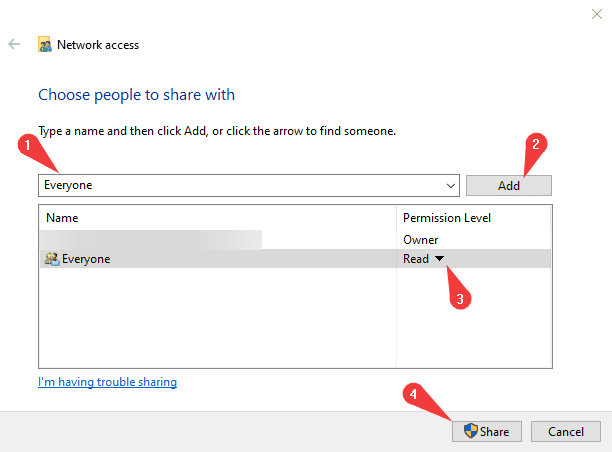Close the Network access window

click(597, 13)
